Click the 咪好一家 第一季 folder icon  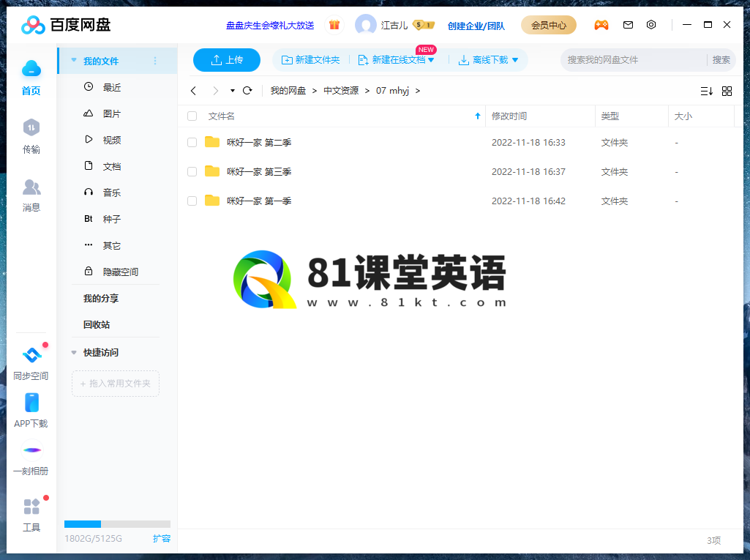click(212, 201)
